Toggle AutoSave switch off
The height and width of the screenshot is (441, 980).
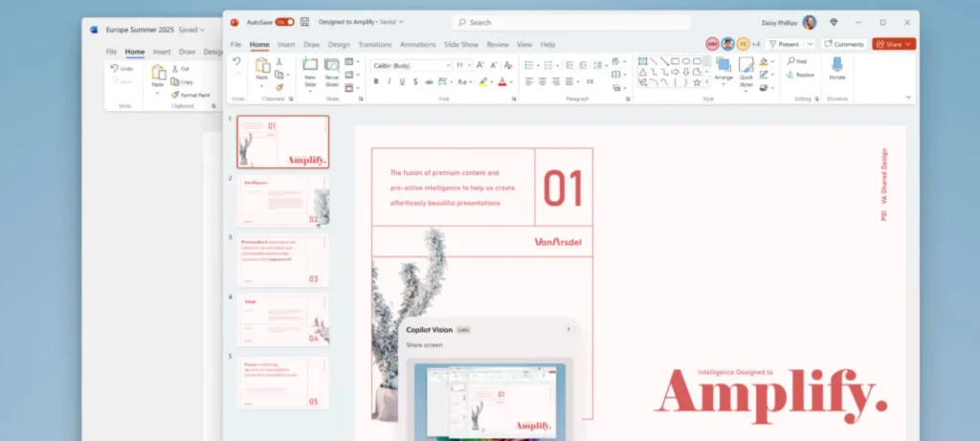tap(284, 22)
